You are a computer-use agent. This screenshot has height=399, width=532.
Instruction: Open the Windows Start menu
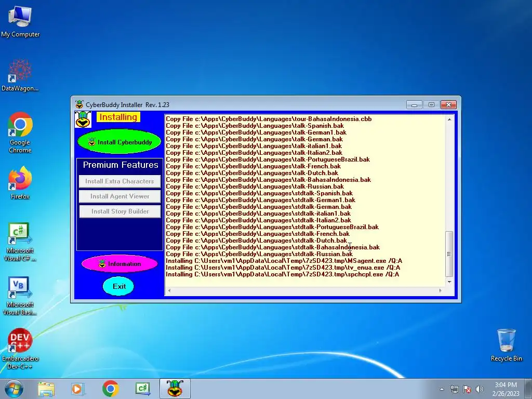click(x=14, y=389)
